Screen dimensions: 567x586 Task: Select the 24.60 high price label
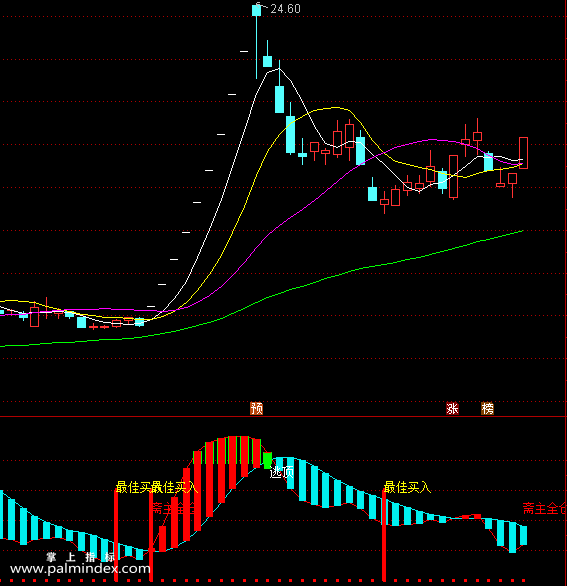(x=285, y=9)
